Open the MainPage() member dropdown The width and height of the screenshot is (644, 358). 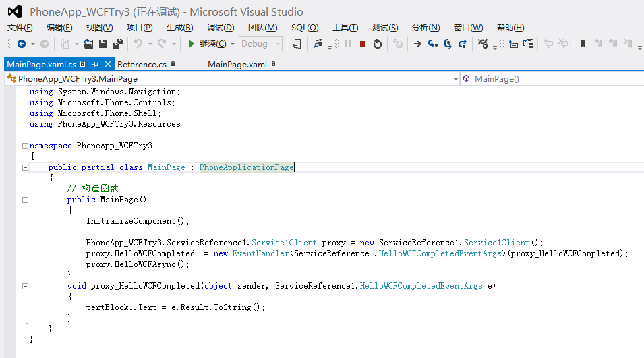(553, 78)
